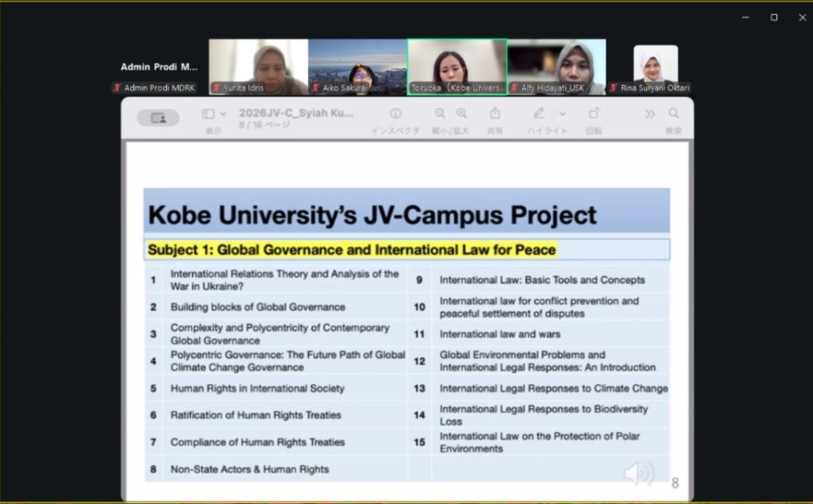The image size is (813, 504).
Task: Select Alfy Hidayati_USK video thumbnail
Action: [556, 67]
